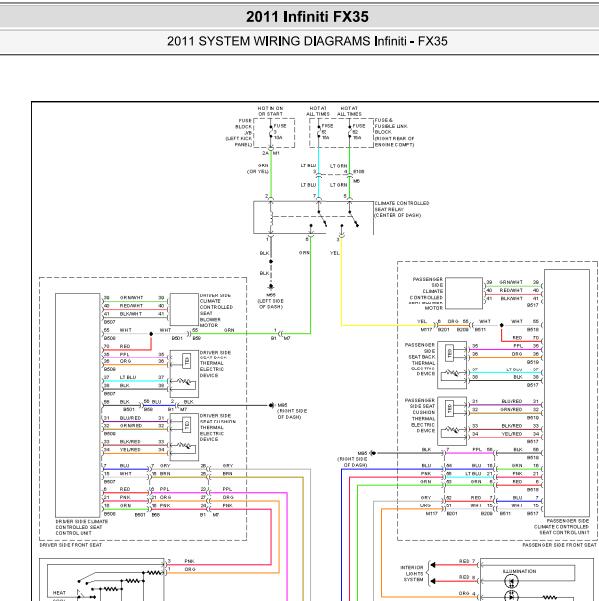Click the 'YEL' wire label below relay
Image resolution: width=599 pixels, height=601 pixels.
(334, 253)
